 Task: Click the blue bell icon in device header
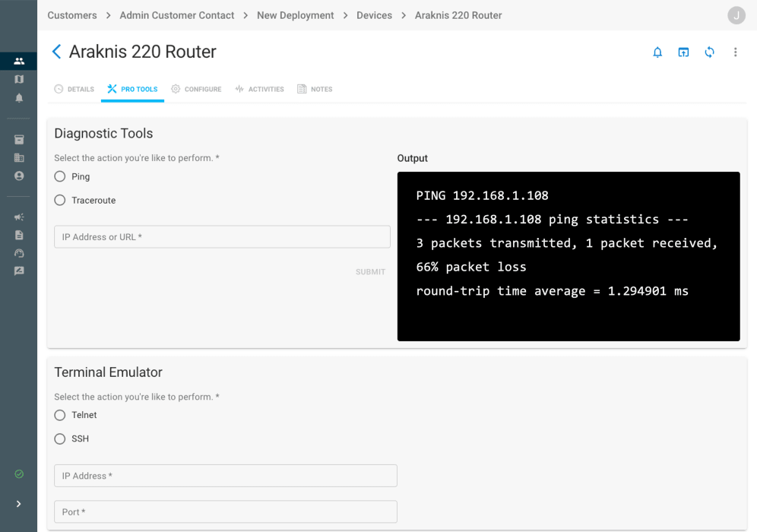(x=657, y=52)
